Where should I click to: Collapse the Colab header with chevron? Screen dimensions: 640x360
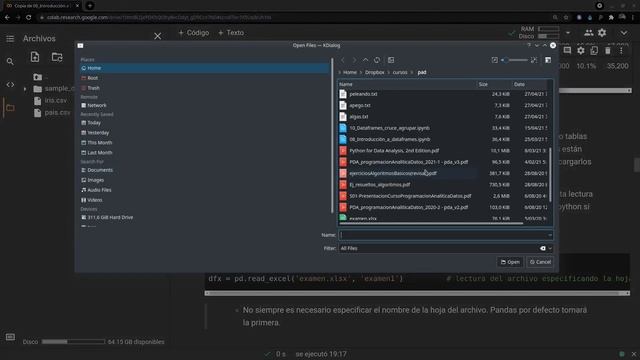624,33
